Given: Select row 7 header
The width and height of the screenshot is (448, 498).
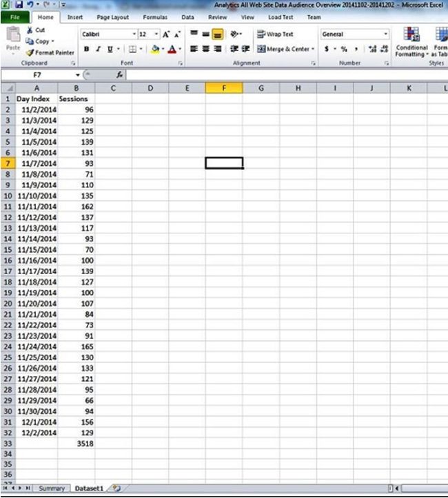Looking at the screenshot, I should coord(8,163).
